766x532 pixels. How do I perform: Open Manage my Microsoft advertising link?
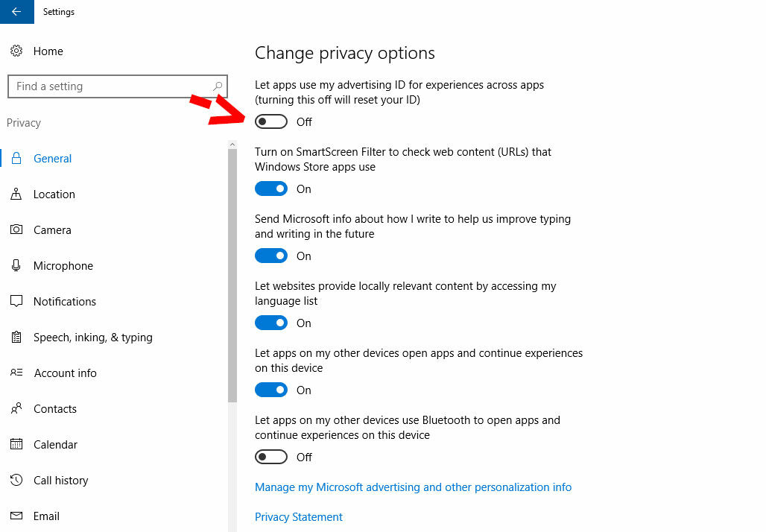(x=414, y=487)
